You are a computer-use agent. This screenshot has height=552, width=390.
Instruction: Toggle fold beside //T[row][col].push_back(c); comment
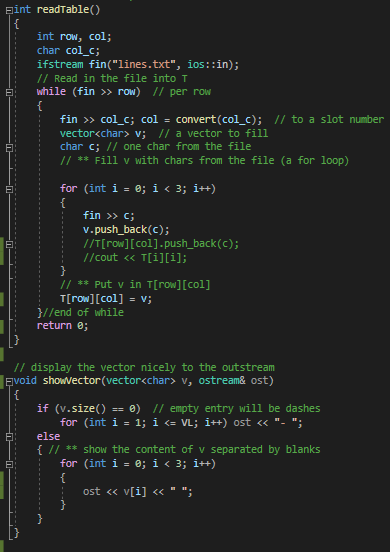10,244
